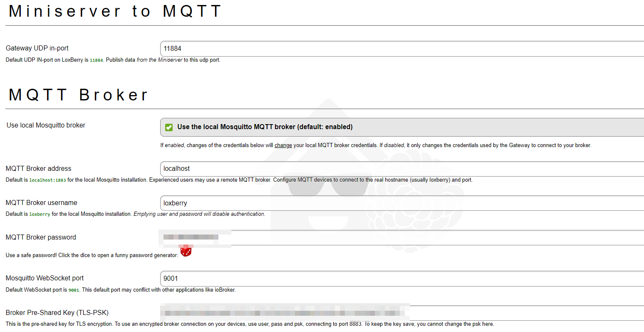Click the green "localhost:1883" default value text
The image size is (644, 332).
click(47, 180)
